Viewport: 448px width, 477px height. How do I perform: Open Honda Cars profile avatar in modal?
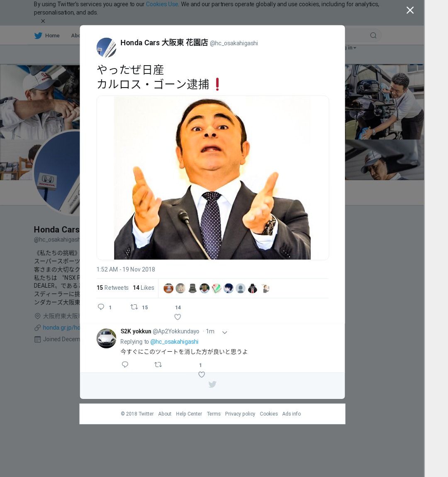tap(106, 47)
